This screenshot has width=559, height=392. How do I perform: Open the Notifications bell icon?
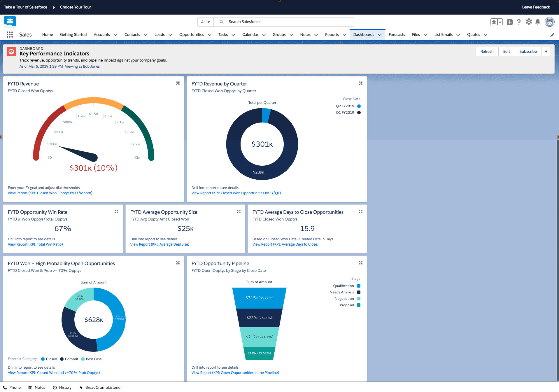coord(538,22)
